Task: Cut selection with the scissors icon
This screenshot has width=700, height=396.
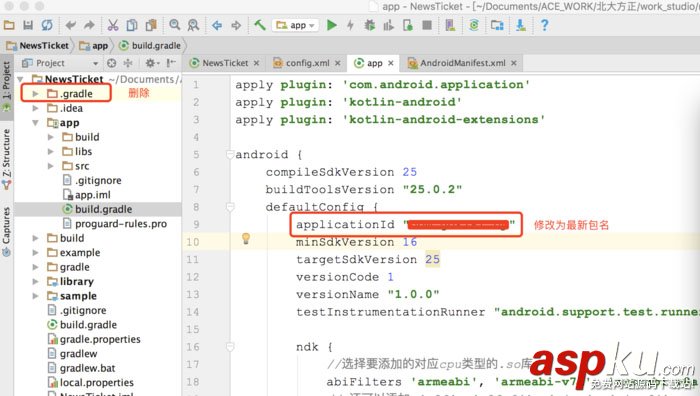Action: (113, 25)
